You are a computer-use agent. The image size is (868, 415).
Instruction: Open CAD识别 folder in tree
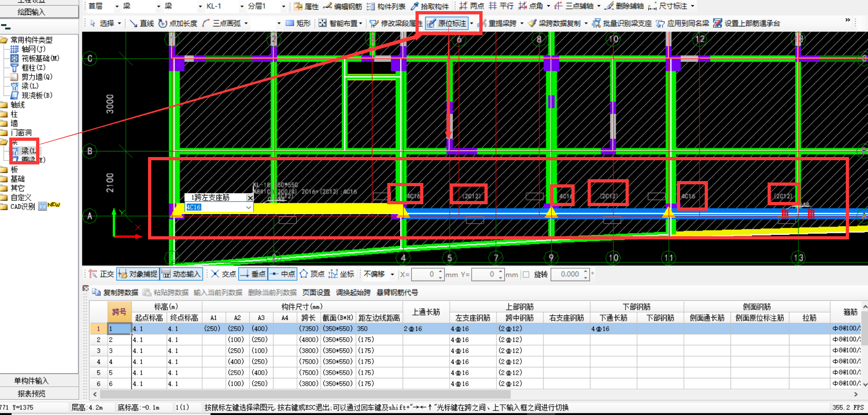tap(23, 207)
